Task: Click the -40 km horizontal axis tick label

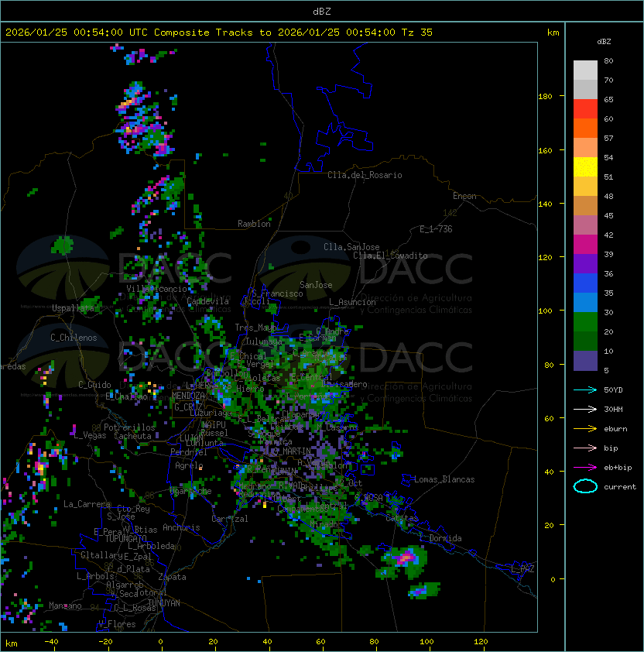Action: point(51,642)
